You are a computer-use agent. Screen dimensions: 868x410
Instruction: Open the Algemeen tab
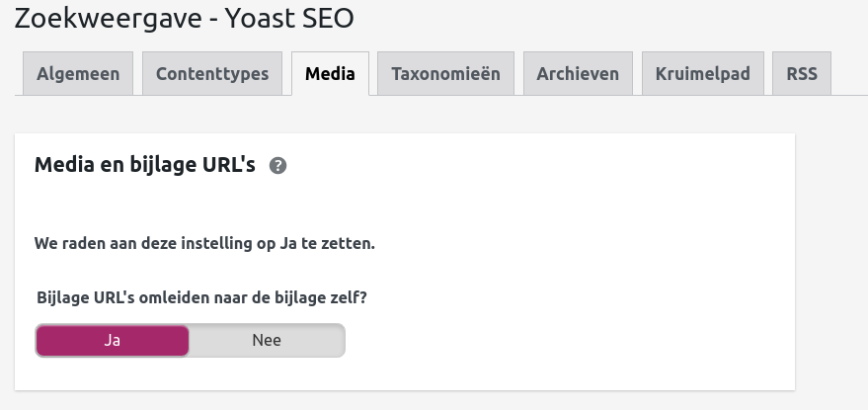pyautogui.click(x=78, y=74)
